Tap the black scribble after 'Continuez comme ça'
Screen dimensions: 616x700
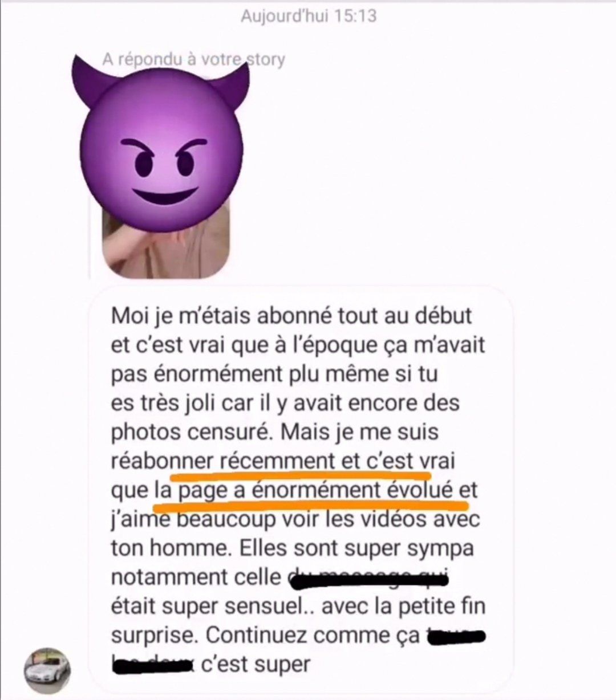point(456,635)
